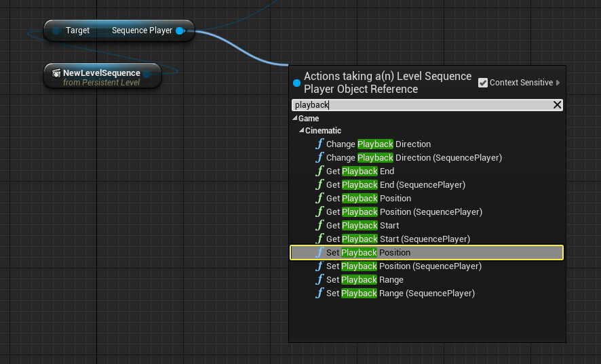601x364 pixels.
Task: Click function icon beside Set Playback Range (SequencePlayer)
Action: [x=319, y=294]
